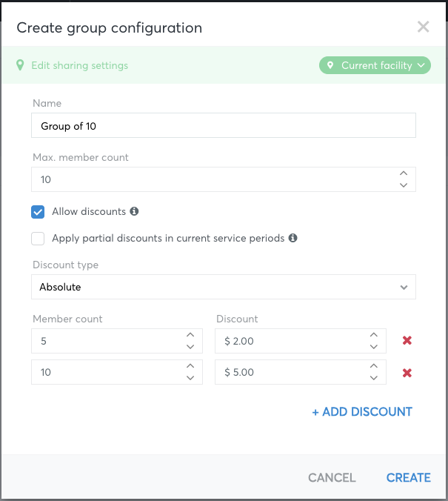Increase the $2.00 discount using up arrow

374,335
